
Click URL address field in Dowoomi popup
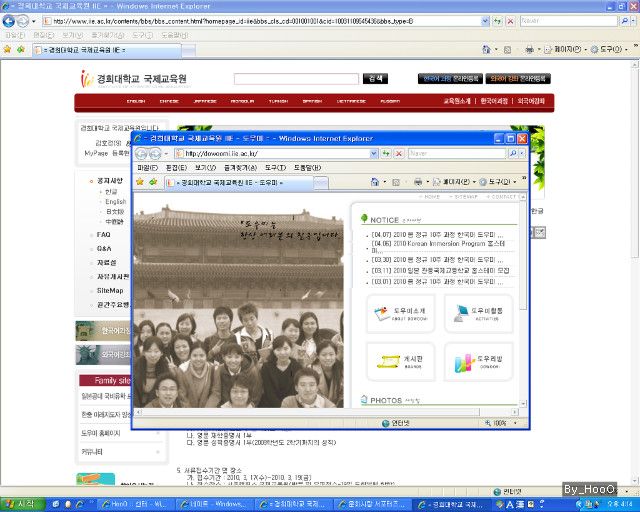click(x=272, y=154)
